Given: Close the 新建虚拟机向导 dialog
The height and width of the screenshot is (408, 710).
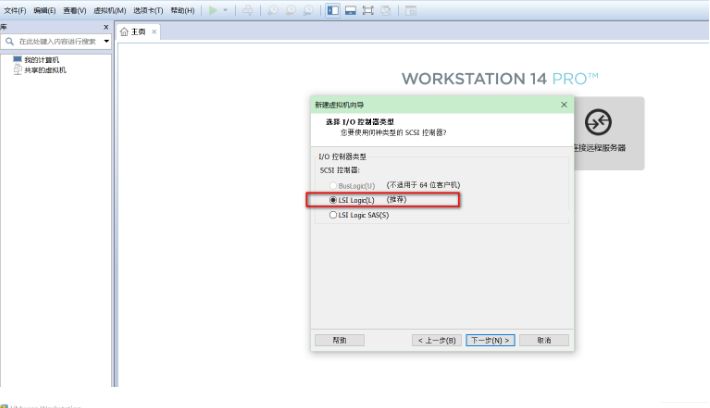Looking at the screenshot, I should [564, 105].
